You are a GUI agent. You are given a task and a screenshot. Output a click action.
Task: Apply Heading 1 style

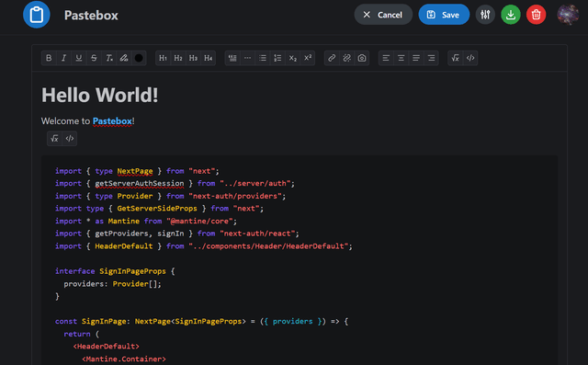tap(164, 58)
